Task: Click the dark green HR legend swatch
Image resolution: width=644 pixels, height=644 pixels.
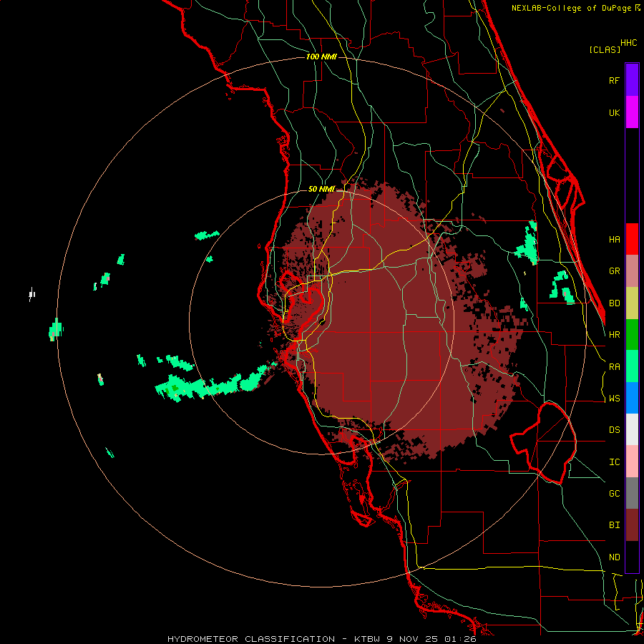Action: coord(632,335)
